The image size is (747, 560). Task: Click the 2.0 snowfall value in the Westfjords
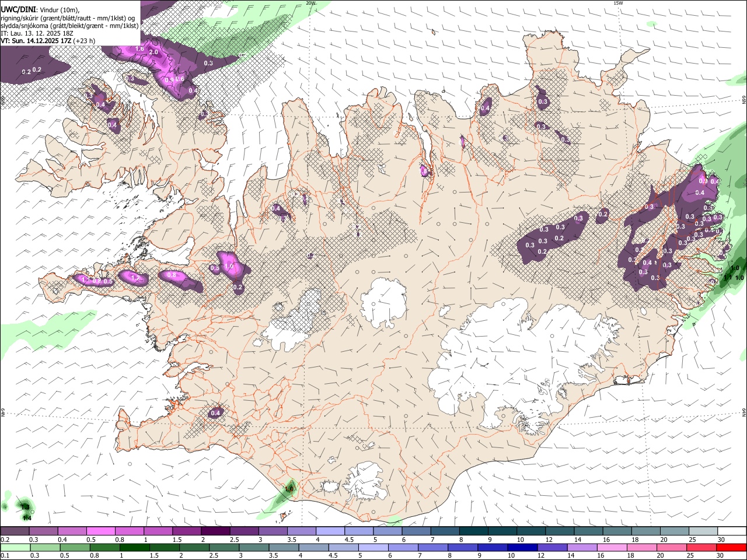coord(153,52)
